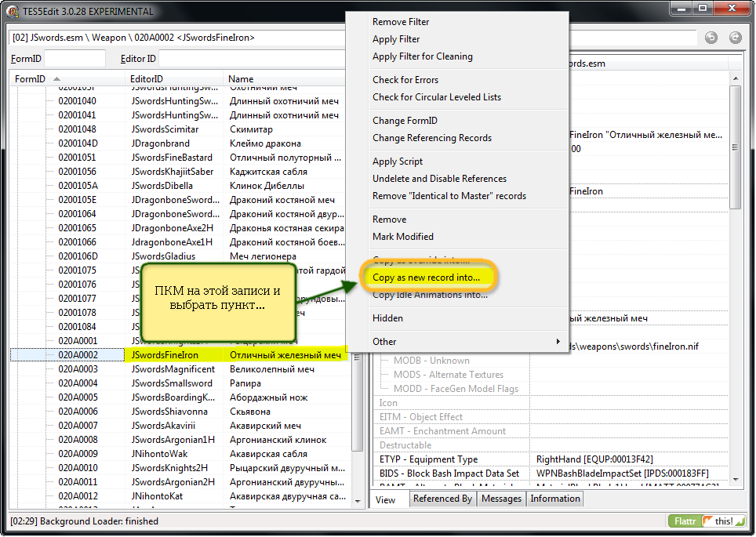Click BIDS - Block Bash Impact Data Set row
The image size is (756, 537).
(x=551, y=474)
